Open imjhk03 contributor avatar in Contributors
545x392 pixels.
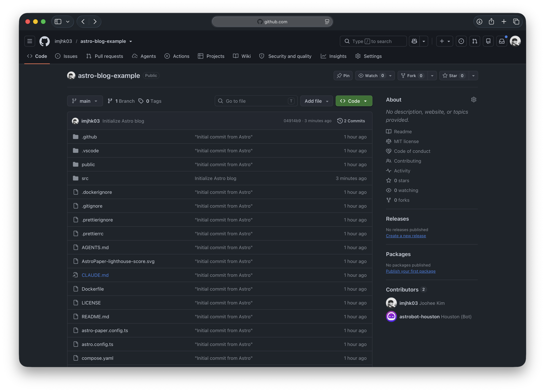pyautogui.click(x=391, y=303)
